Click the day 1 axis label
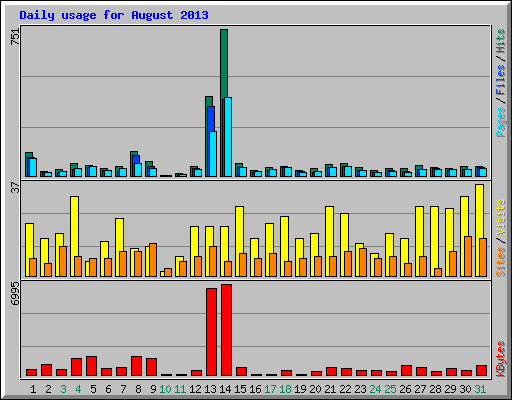 coord(33,389)
